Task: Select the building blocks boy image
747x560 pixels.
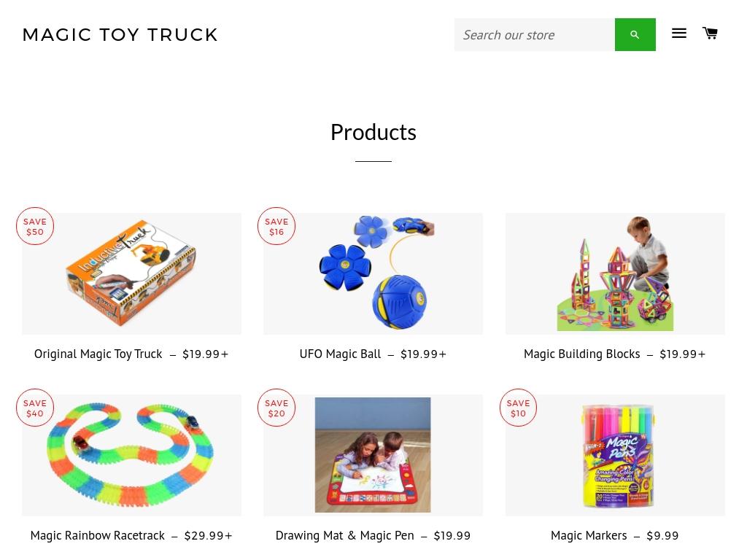Action: pyautogui.click(x=615, y=274)
